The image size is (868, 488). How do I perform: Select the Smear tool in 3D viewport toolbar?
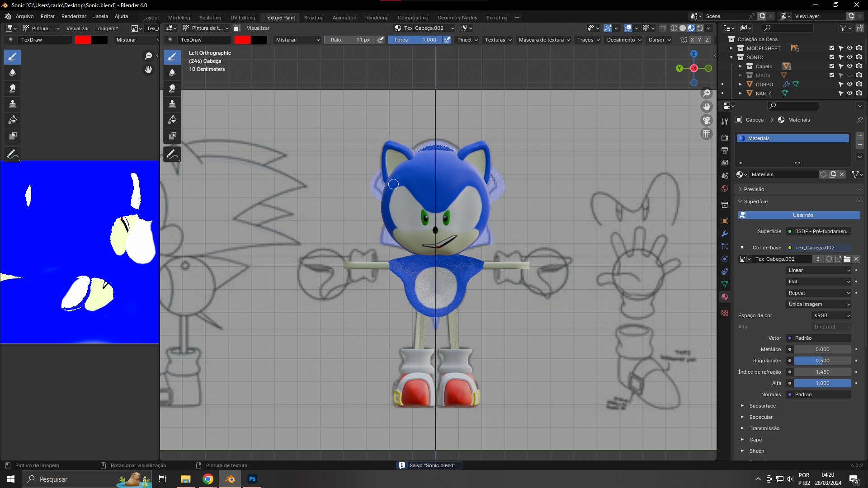tap(172, 89)
